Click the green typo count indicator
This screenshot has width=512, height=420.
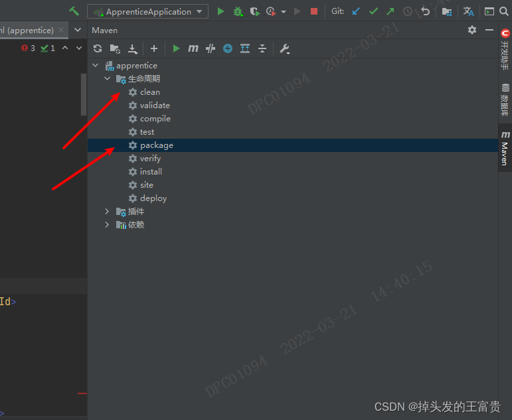[x=48, y=48]
